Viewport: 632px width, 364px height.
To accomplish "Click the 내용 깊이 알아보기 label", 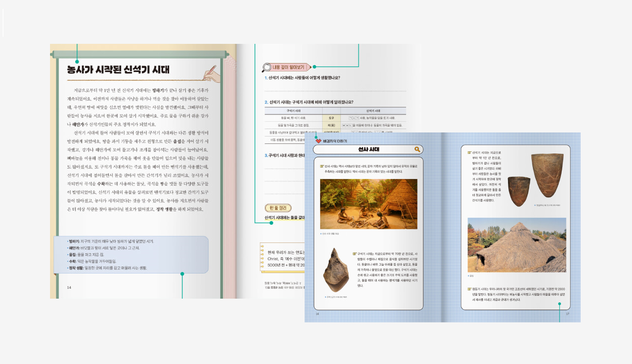I will [288, 68].
